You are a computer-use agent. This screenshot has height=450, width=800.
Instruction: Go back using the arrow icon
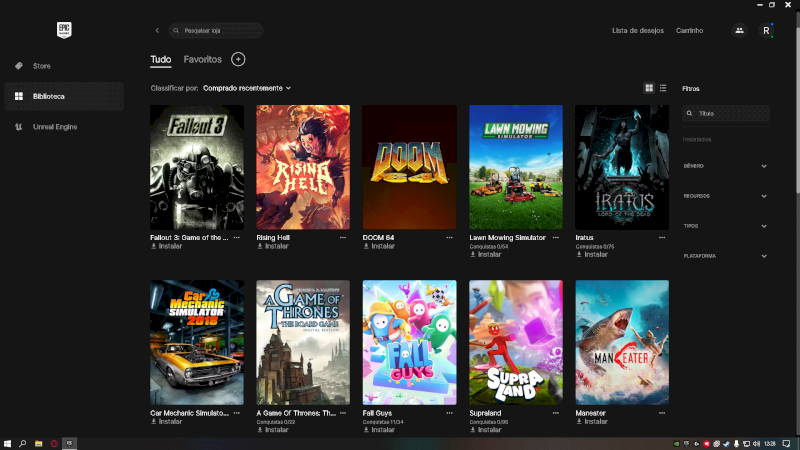point(157,31)
